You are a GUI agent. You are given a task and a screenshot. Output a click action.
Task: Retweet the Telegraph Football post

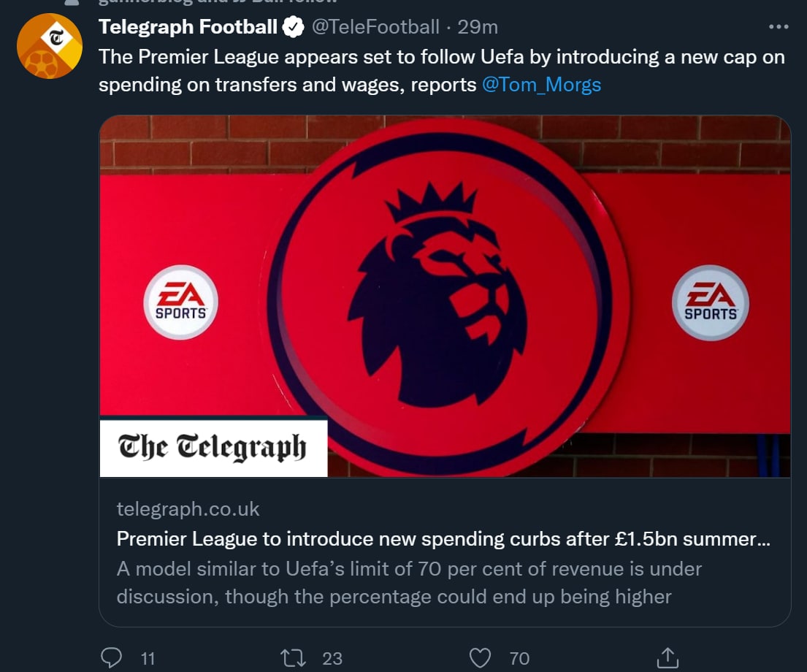(293, 658)
